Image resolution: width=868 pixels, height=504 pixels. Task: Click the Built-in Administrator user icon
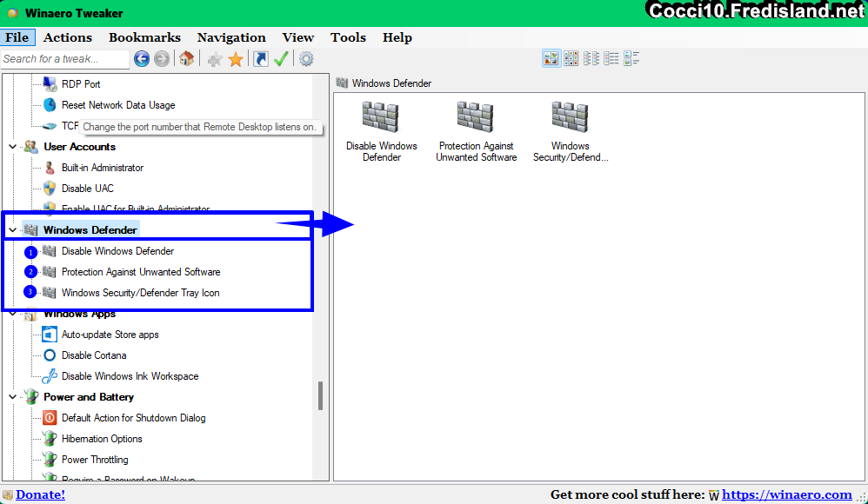[x=50, y=168]
